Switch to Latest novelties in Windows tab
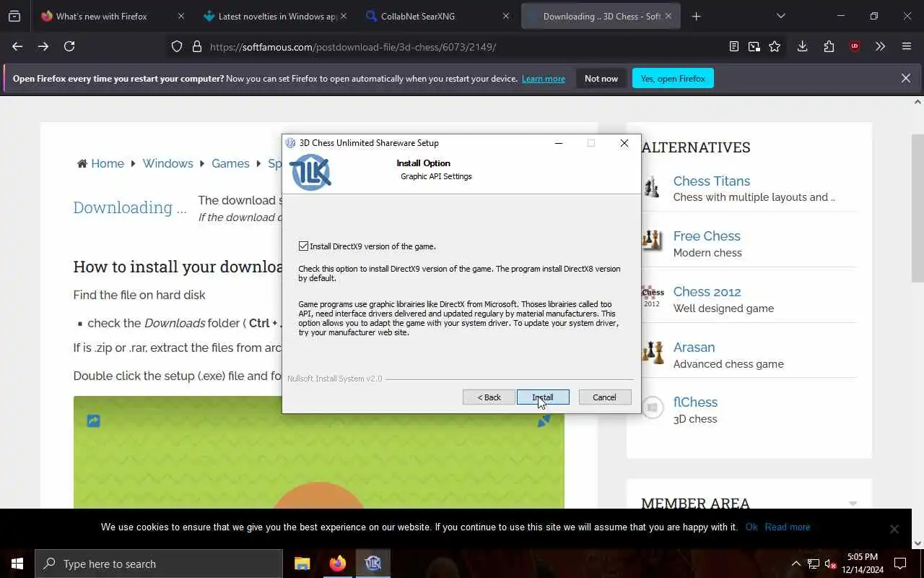Screen dimensions: 924x578 click(x=276, y=16)
